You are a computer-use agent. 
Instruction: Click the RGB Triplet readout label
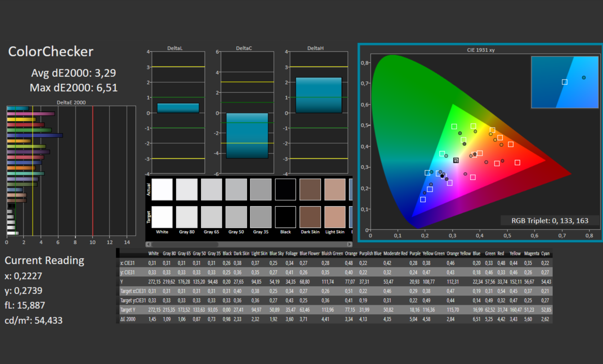pos(550,221)
